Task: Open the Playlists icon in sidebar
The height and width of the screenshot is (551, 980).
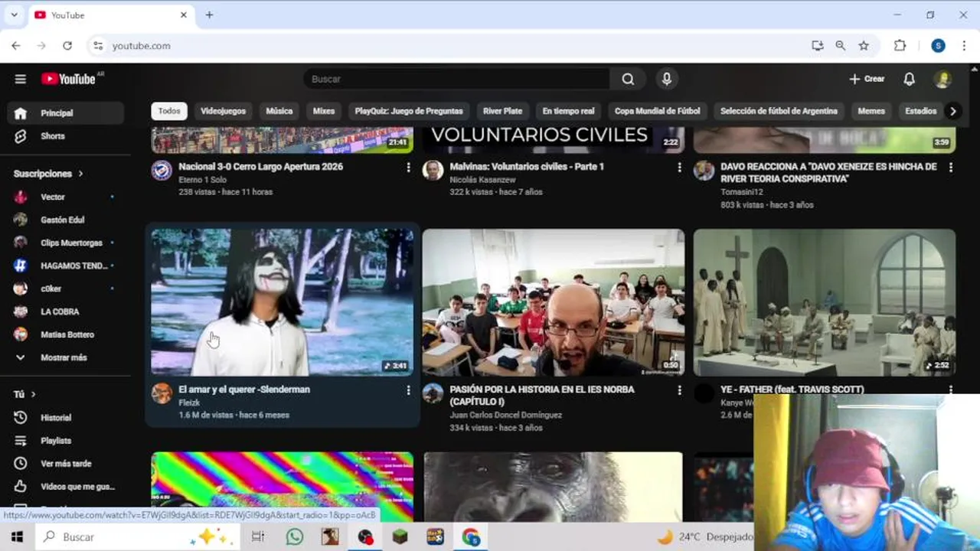Action: 21,441
